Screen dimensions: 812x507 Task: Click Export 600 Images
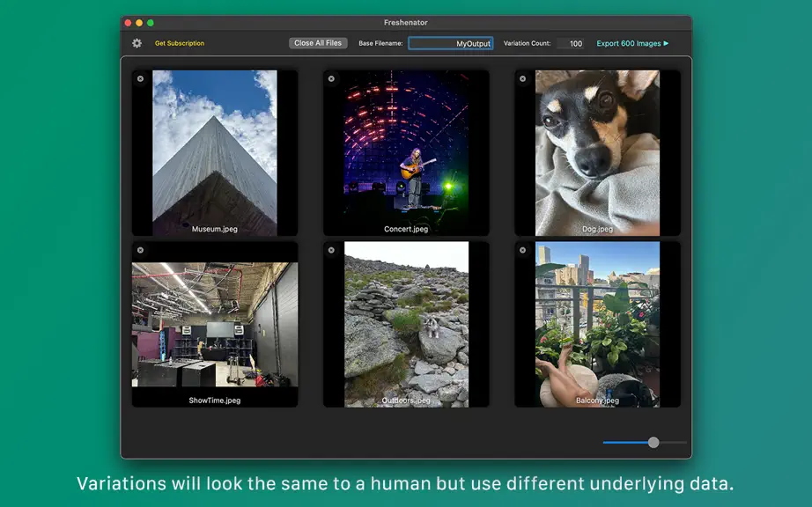632,43
